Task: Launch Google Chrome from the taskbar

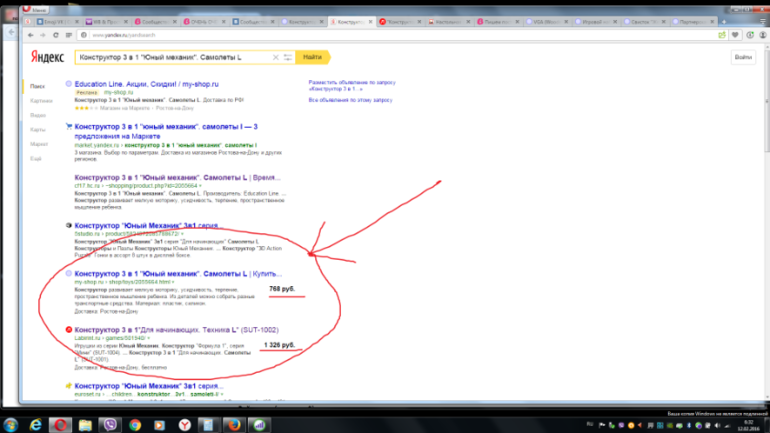Action: click(133, 423)
